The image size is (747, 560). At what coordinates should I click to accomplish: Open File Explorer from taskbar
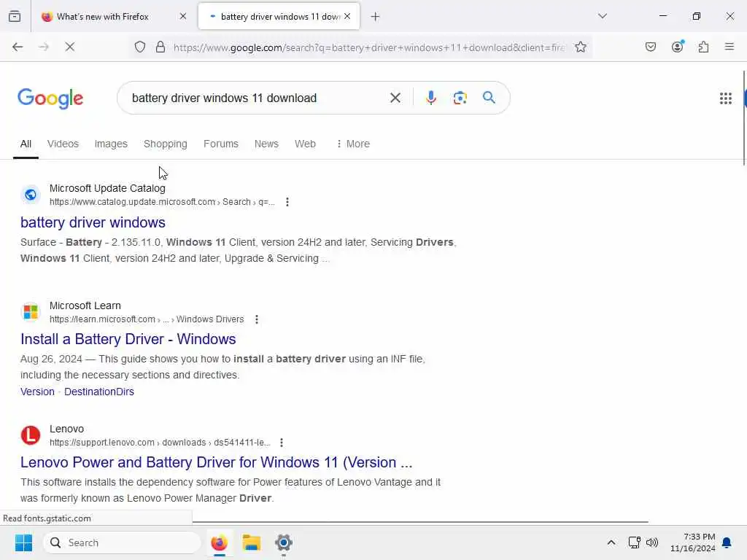(251, 542)
